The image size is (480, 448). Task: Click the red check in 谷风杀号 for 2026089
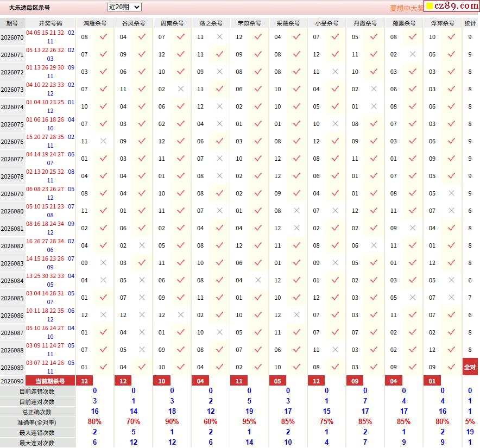tap(142, 367)
